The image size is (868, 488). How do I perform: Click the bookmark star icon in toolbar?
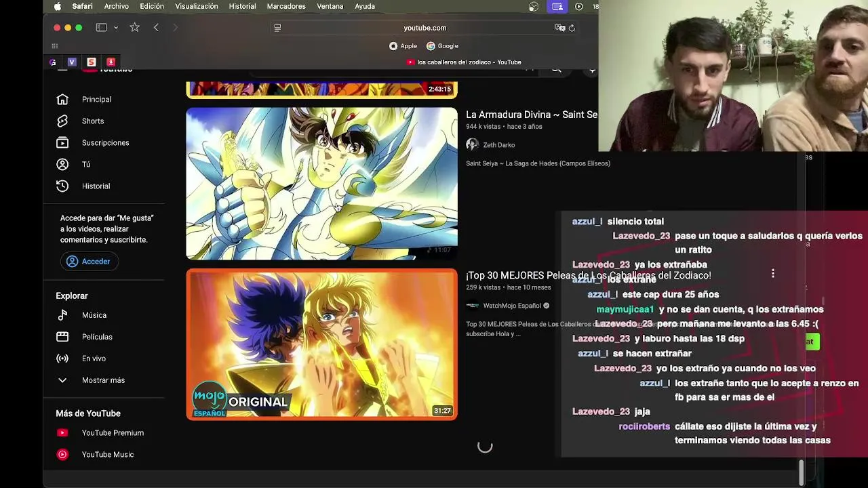point(134,28)
